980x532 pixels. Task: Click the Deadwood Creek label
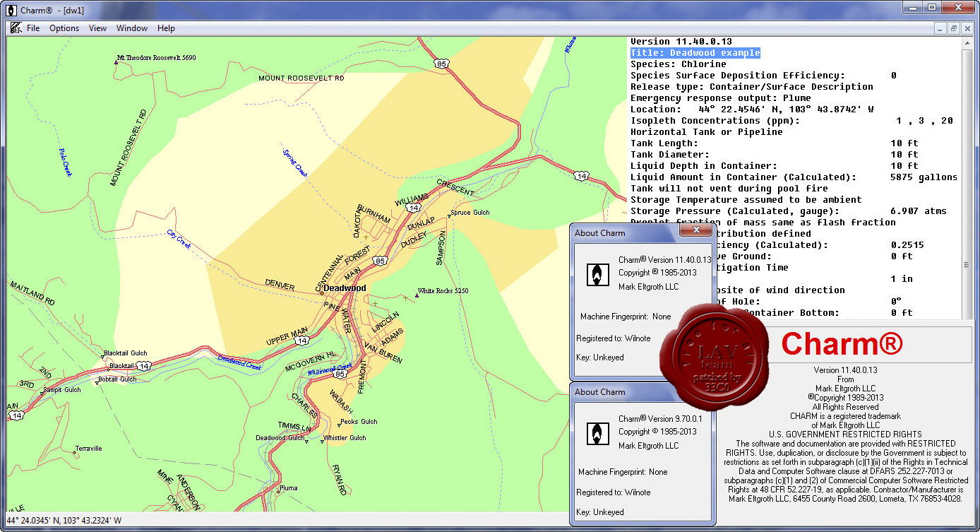click(x=239, y=362)
